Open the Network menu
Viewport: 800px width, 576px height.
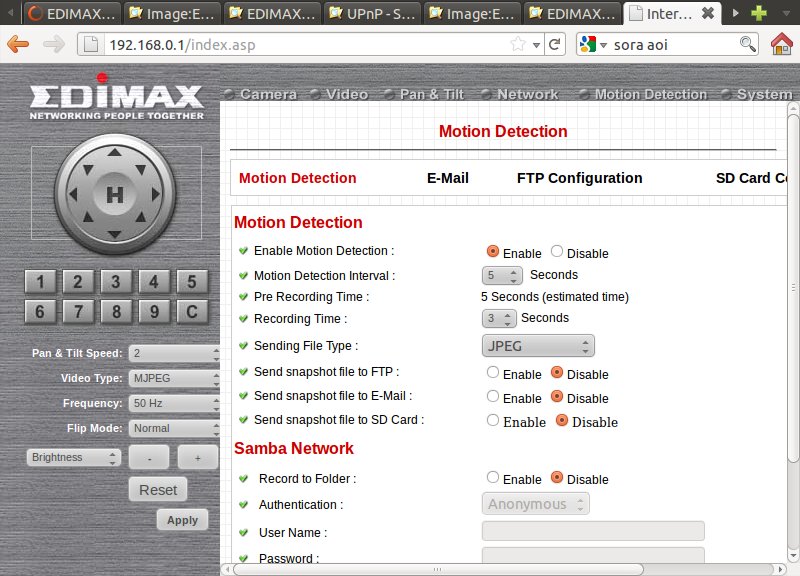(528, 94)
